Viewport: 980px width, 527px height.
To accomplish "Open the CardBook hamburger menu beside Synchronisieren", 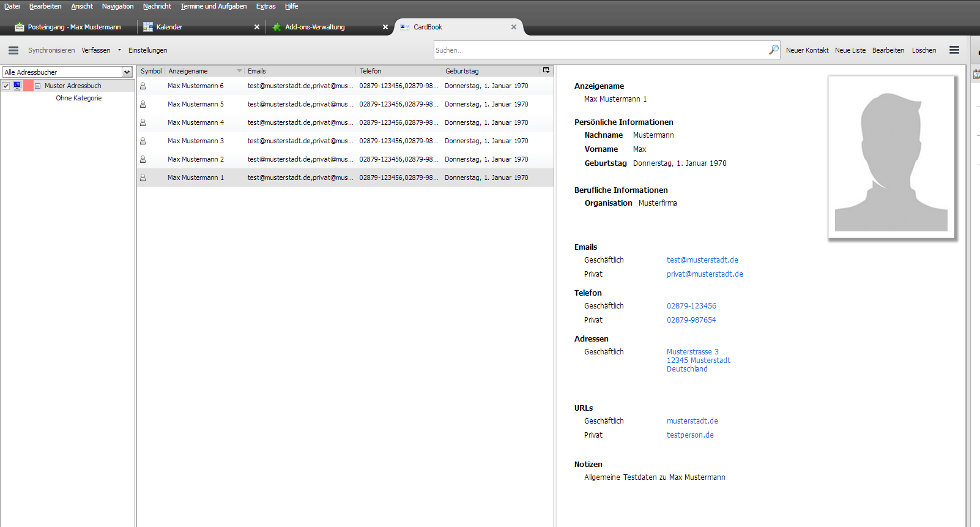I will pyautogui.click(x=13, y=50).
